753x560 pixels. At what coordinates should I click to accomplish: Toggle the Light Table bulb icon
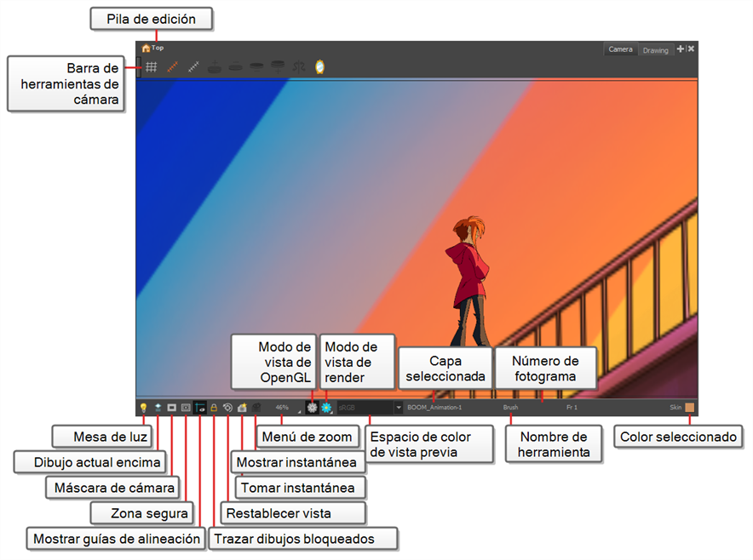click(143, 408)
